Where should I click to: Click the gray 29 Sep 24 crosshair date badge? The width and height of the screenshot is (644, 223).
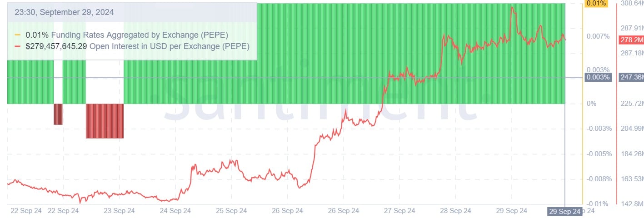point(564,211)
